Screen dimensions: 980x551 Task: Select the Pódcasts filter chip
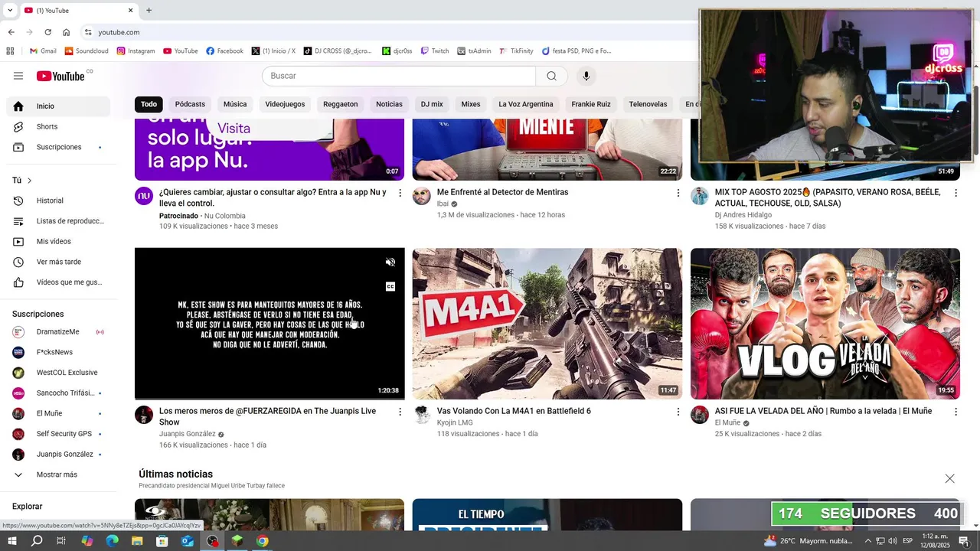coord(190,104)
